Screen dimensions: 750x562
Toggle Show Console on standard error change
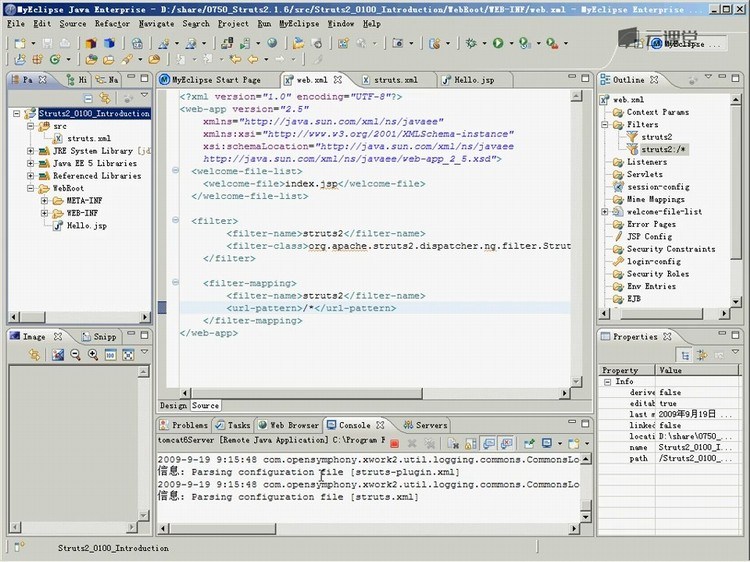tap(507, 443)
